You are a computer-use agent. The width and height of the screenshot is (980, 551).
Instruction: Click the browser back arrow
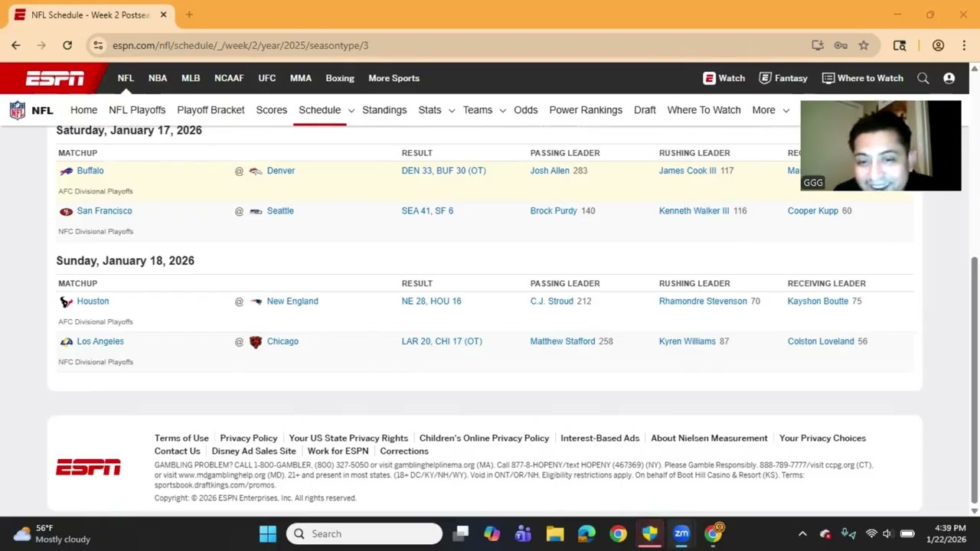(15, 45)
